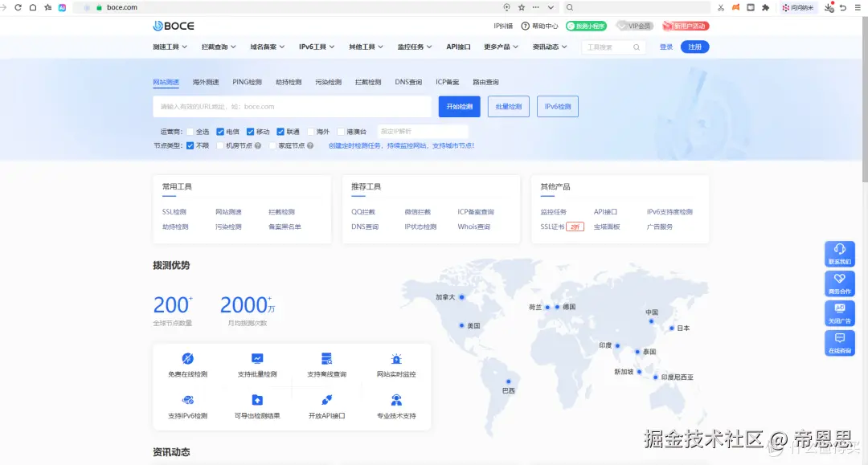Click the 开始检测 start detection button
The image size is (868, 465).
tap(459, 106)
